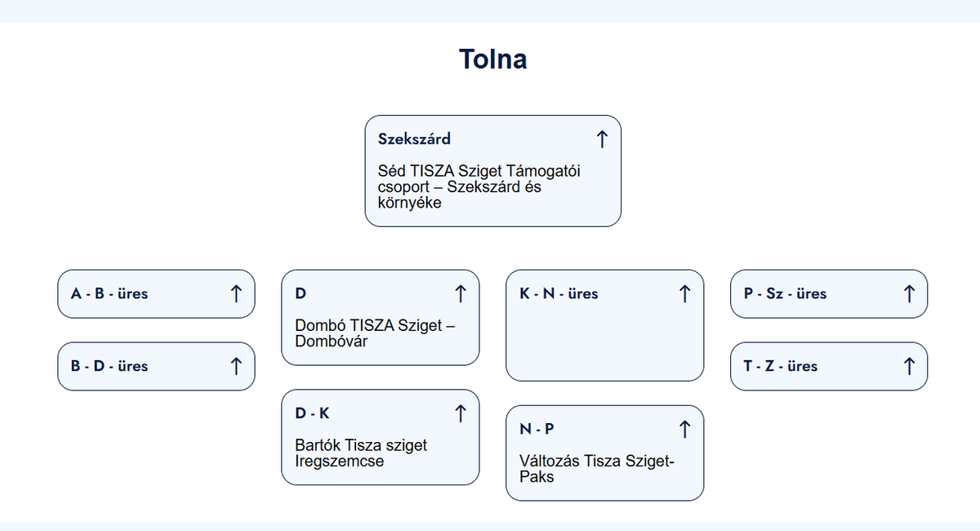Select Bartók Tisza sziget Iregszemcse entry
Image resolution: width=980 pixels, height=531 pixels.
point(361,453)
